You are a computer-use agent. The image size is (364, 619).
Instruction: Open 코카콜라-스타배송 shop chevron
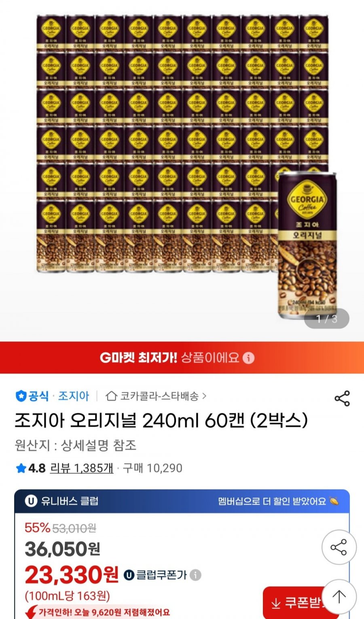tap(204, 396)
